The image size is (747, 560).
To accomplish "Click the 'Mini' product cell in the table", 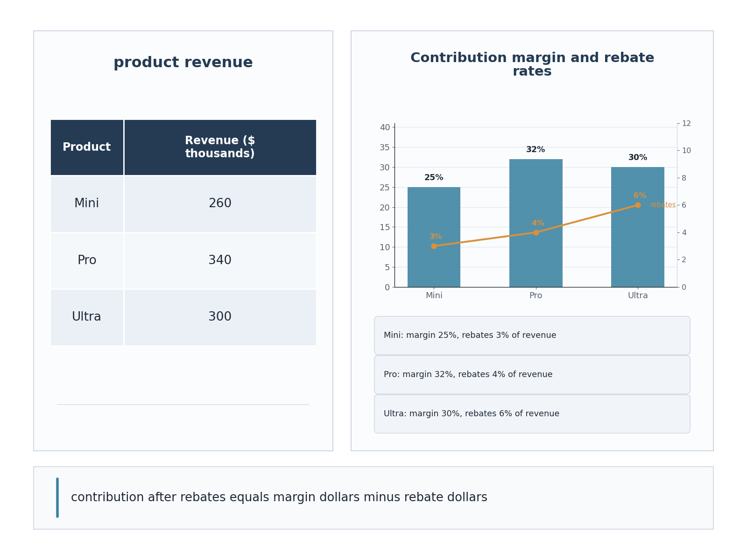I will 87,203.
